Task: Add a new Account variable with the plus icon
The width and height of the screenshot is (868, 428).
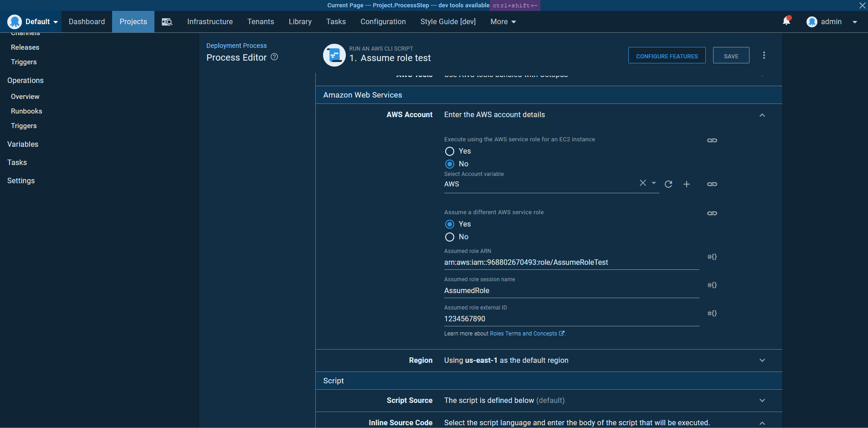Action: 687,184
